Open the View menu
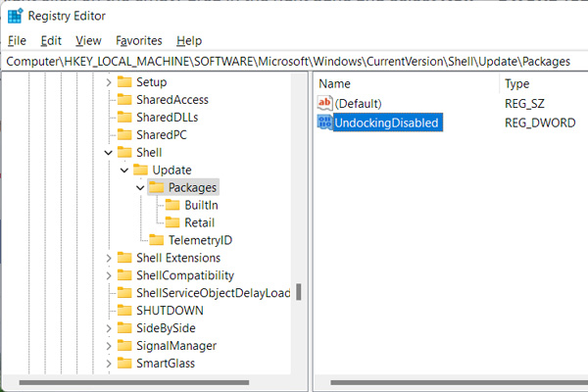Screen dimensions: 588x392 [88, 40]
